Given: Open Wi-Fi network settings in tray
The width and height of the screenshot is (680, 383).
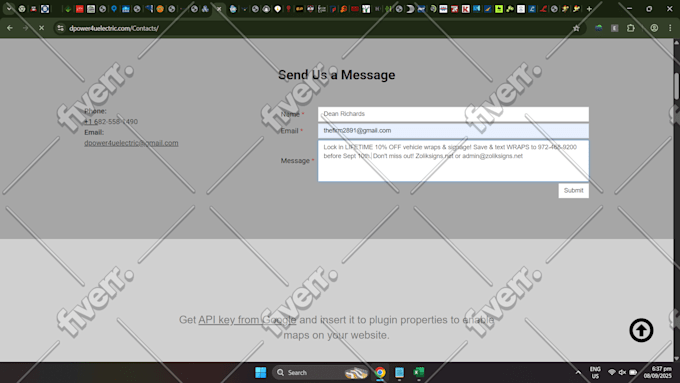Looking at the screenshot, I should tap(611, 372).
